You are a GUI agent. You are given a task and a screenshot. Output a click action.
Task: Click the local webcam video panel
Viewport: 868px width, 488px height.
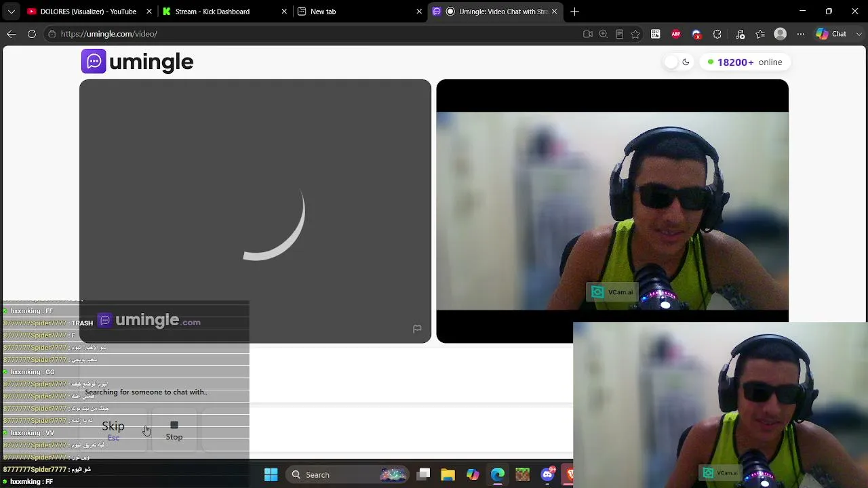(612, 211)
